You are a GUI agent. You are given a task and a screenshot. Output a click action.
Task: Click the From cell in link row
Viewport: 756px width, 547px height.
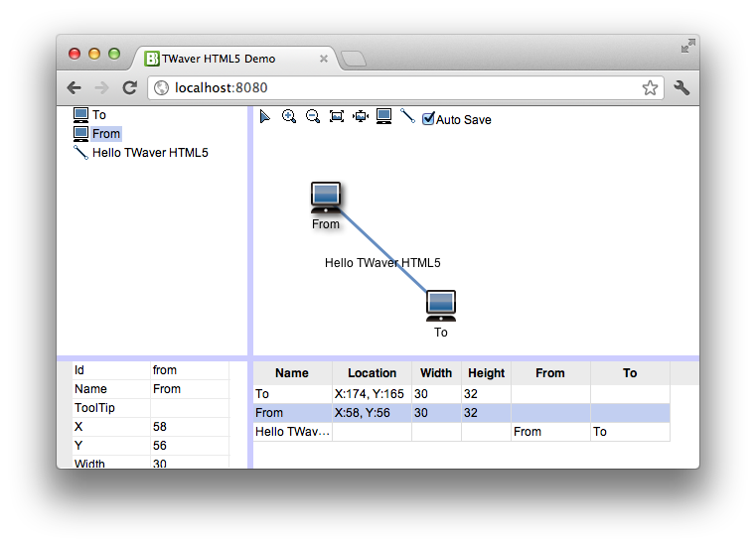point(550,432)
